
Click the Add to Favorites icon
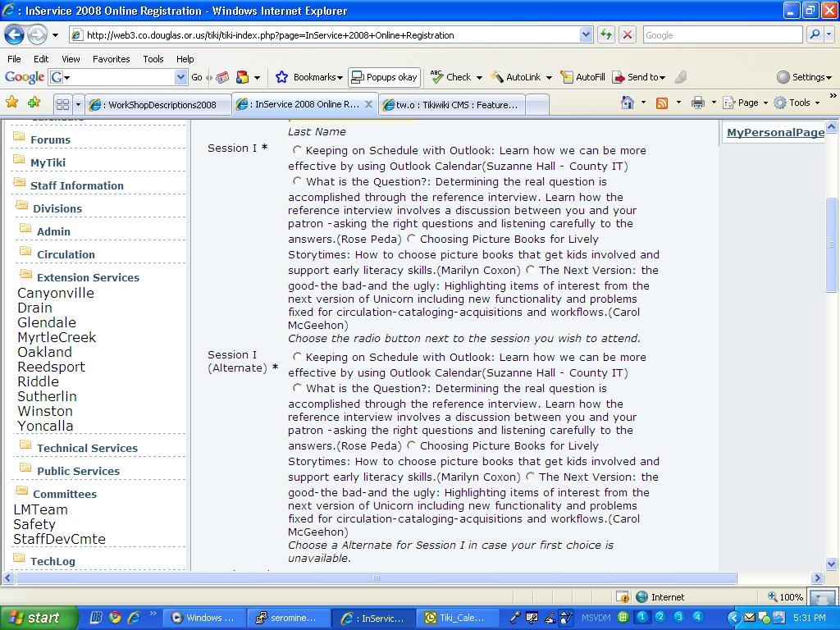coord(34,103)
